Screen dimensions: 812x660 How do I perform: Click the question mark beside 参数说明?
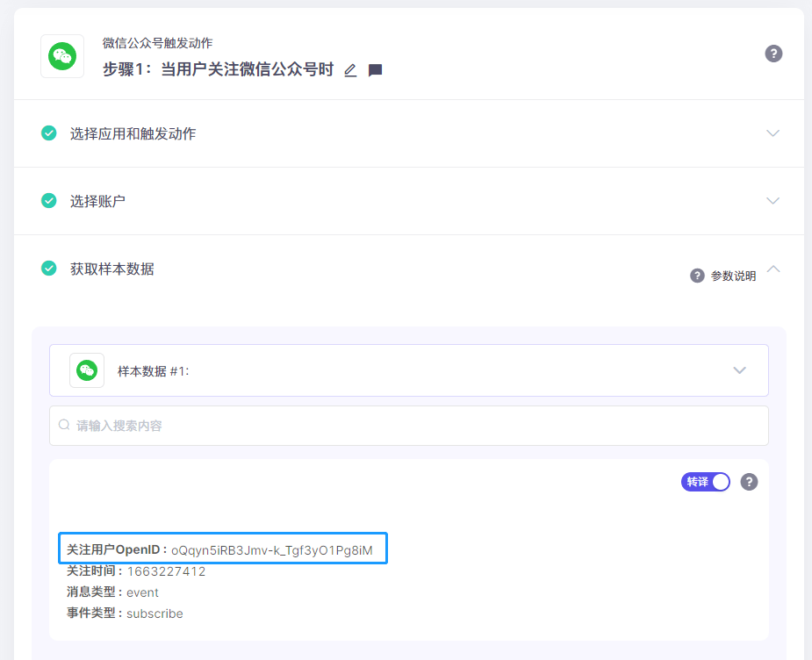coord(697,275)
